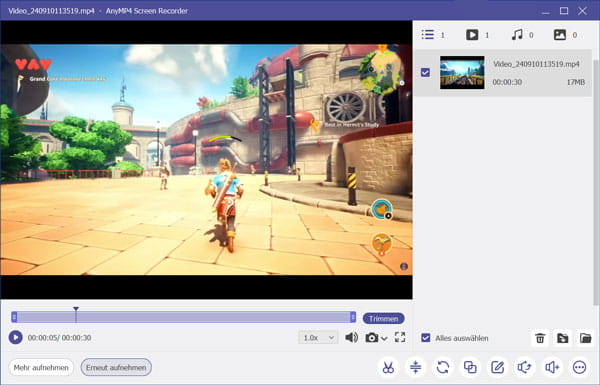The image size is (600, 385).
Task: Open the playback speed 1.0x dropdown
Action: 318,338
